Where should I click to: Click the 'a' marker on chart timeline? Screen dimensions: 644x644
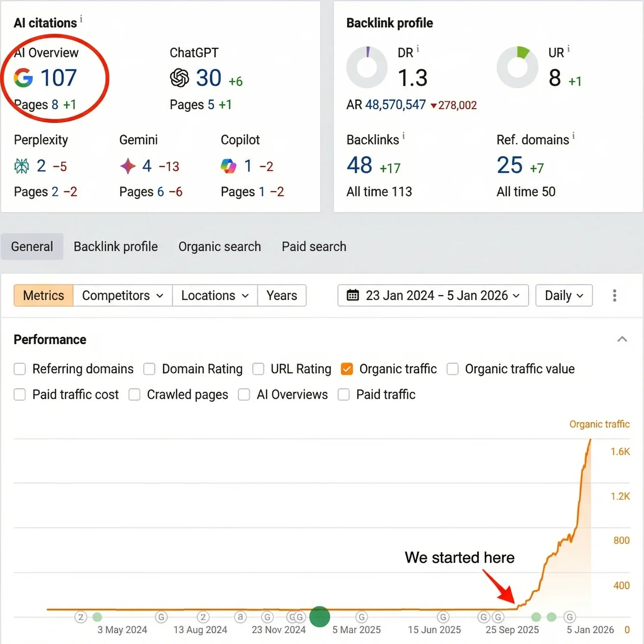(x=240, y=617)
